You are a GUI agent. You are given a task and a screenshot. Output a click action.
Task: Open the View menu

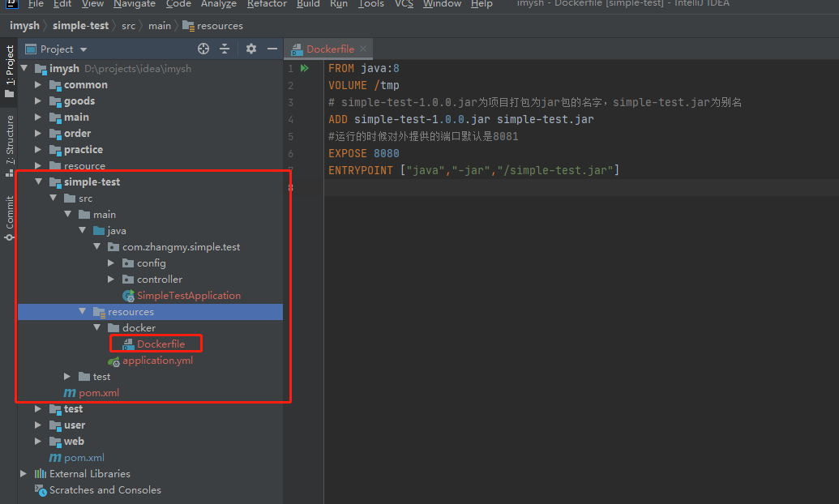point(92,4)
